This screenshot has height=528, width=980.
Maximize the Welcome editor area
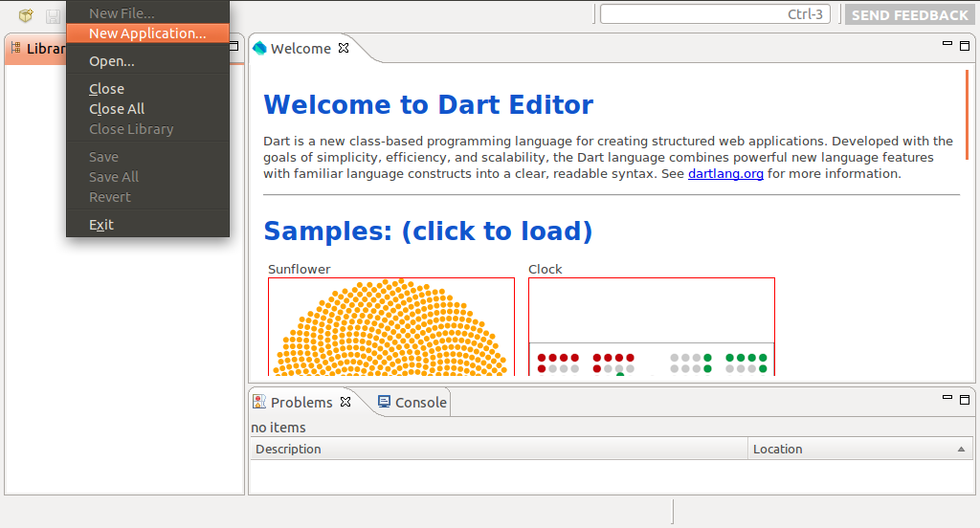point(965,46)
